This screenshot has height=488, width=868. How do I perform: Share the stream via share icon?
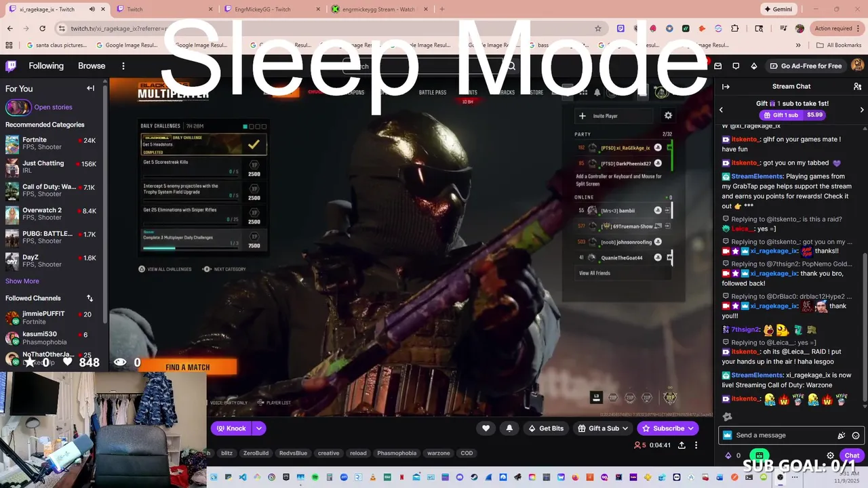(x=682, y=445)
